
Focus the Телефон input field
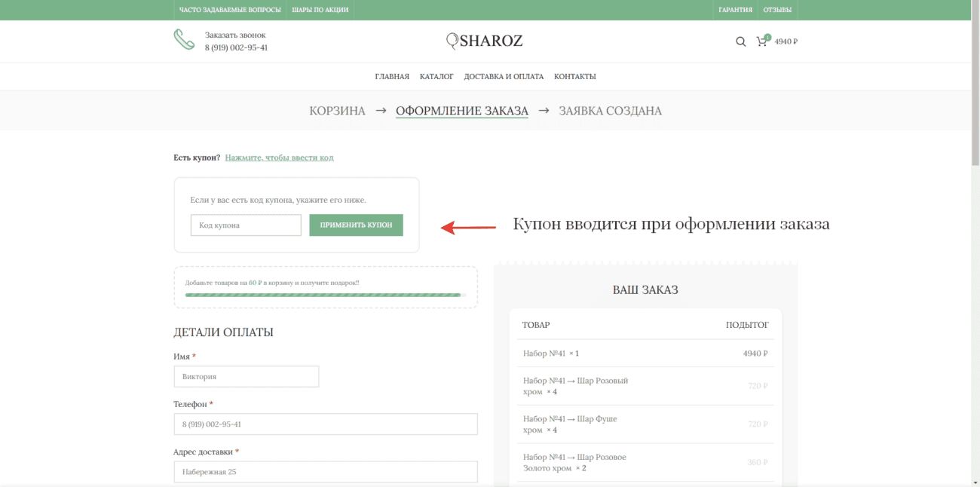click(x=325, y=424)
